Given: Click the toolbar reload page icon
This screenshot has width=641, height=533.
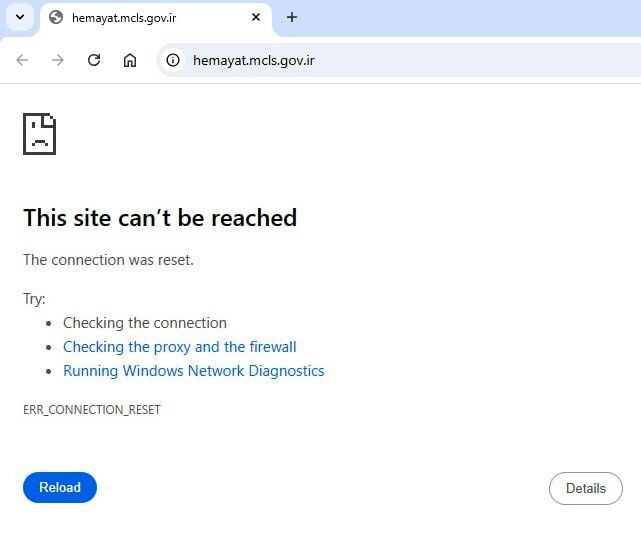Looking at the screenshot, I should (x=94, y=60).
